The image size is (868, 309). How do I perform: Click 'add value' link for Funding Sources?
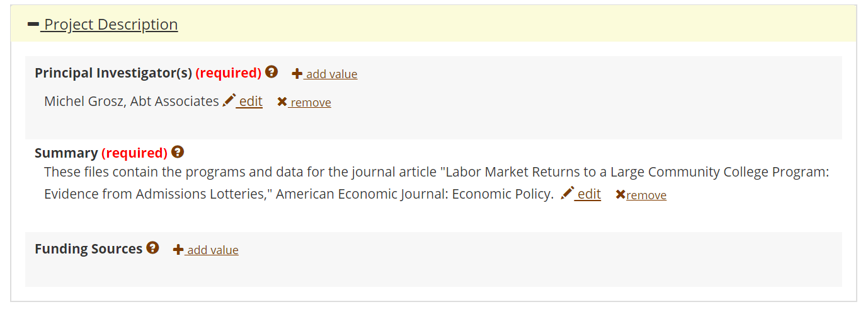click(x=213, y=250)
